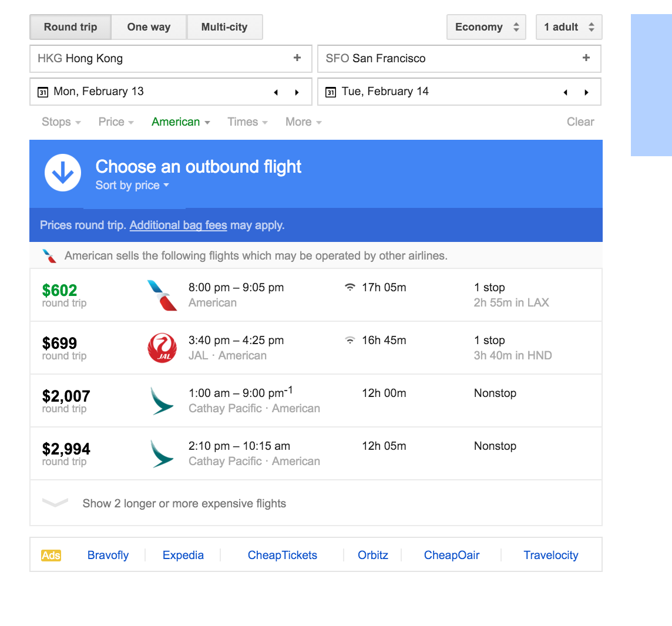Switch to One way trip type
672x626 pixels.
point(149,27)
